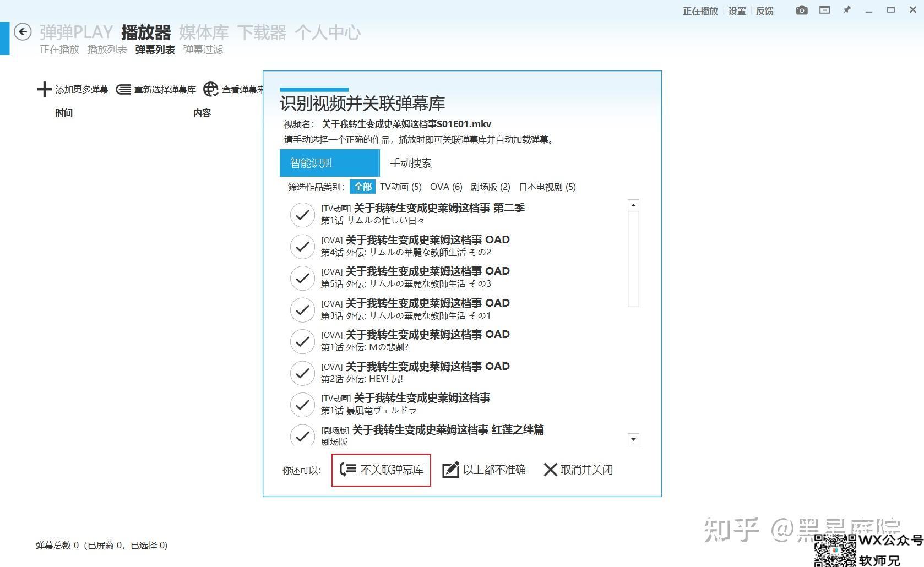Switch to 弹幕列表 sub-tab

tap(155, 50)
